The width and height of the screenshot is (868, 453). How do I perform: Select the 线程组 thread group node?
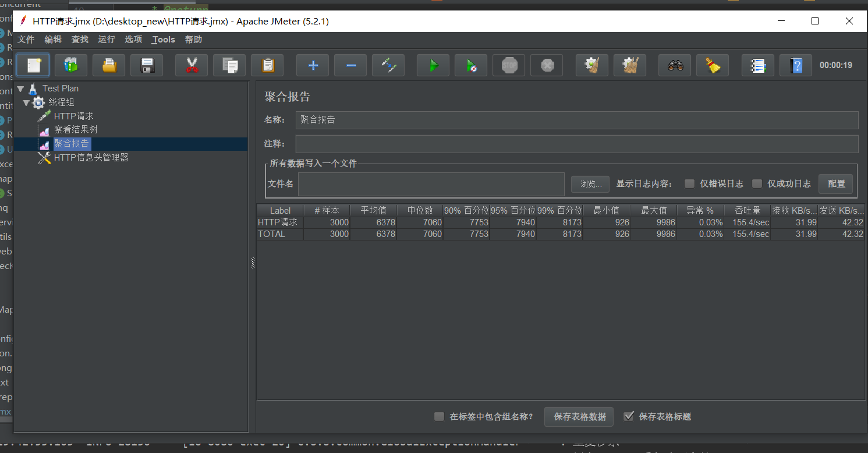pos(61,102)
